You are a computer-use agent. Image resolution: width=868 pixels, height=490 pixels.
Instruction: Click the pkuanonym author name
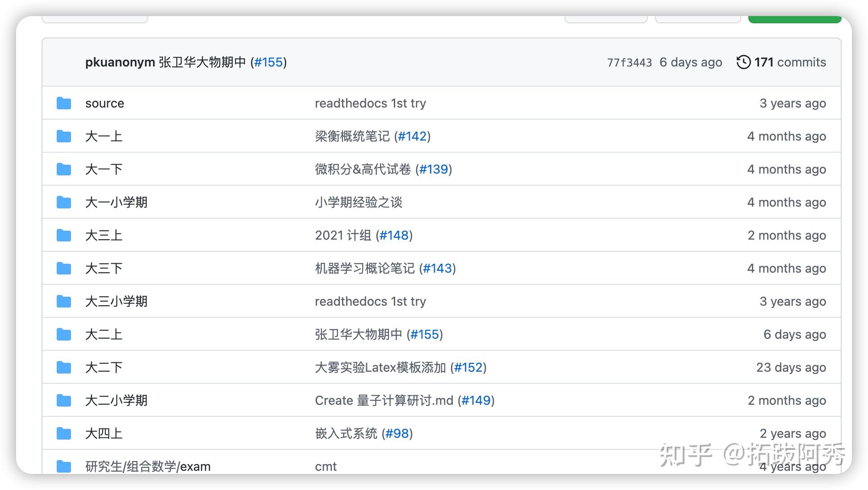[x=119, y=62]
